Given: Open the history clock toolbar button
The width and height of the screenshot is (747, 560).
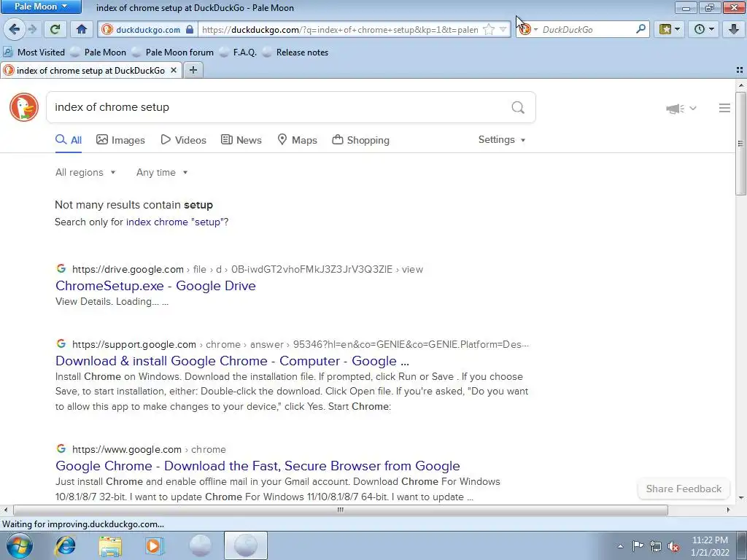Looking at the screenshot, I should [x=704, y=29].
